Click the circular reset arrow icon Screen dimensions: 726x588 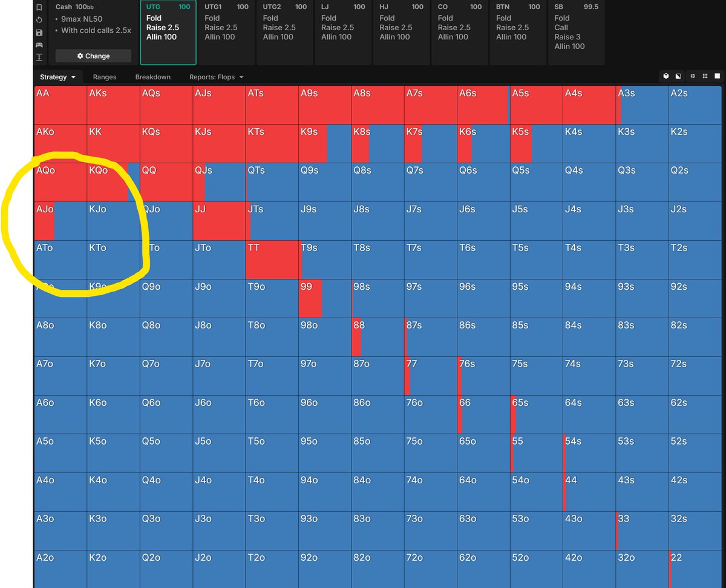coord(39,20)
